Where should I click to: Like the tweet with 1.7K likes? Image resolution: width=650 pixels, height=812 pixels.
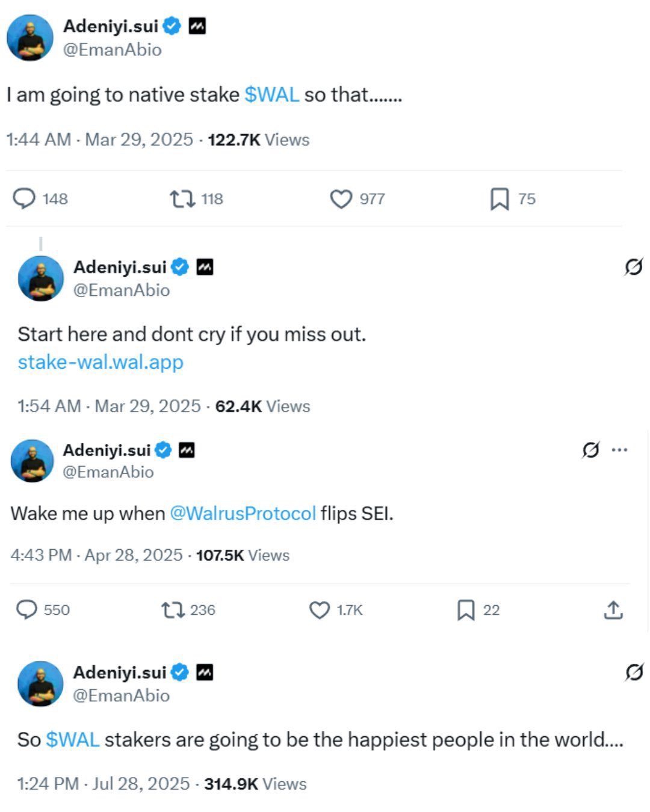coord(320,610)
